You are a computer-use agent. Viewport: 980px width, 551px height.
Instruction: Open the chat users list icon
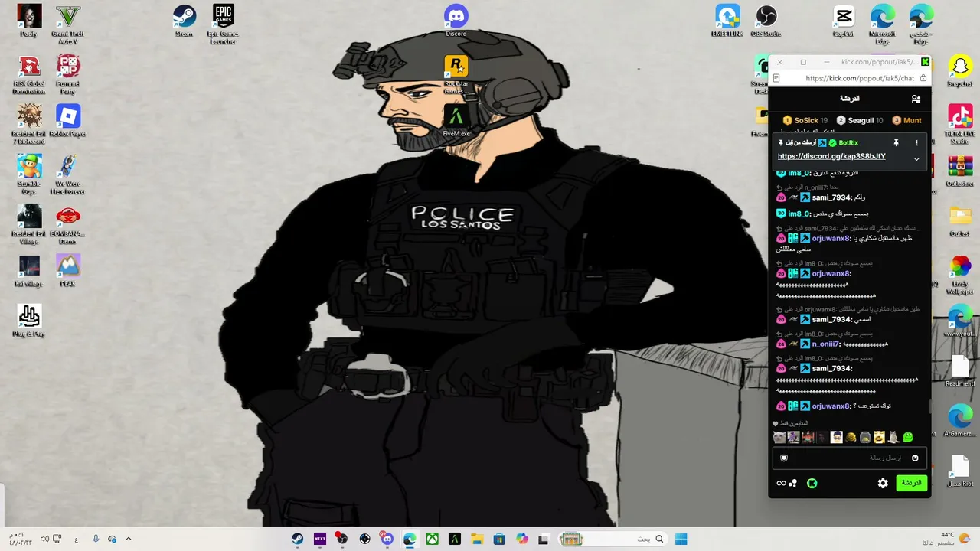pyautogui.click(x=916, y=99)
